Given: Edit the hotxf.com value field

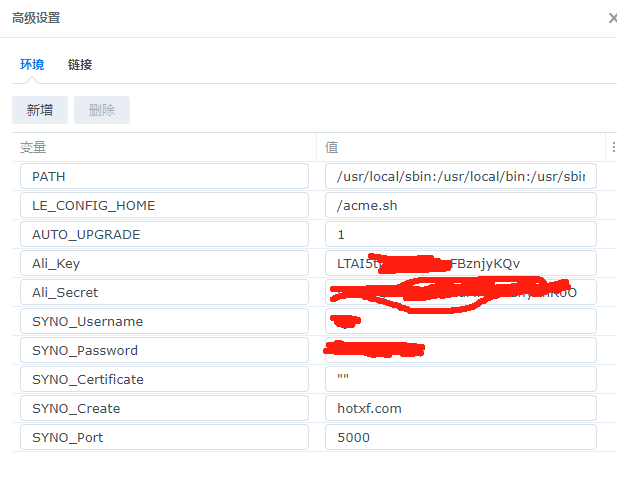Looking at the screenshot, I should click(x=460, y=409).
